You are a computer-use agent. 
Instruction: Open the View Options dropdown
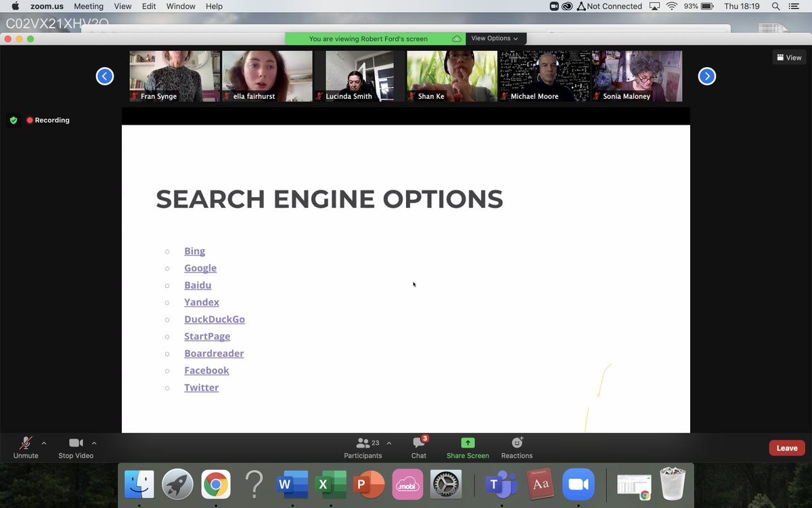(x=495, y=39)
